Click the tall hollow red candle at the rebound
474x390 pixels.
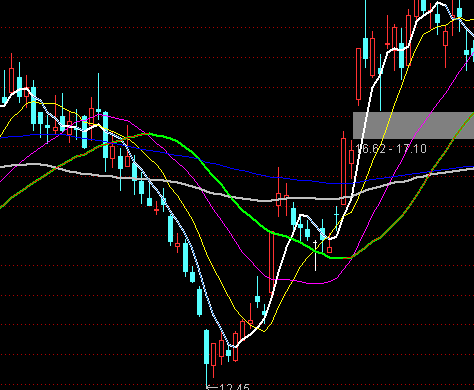(272, 262)
